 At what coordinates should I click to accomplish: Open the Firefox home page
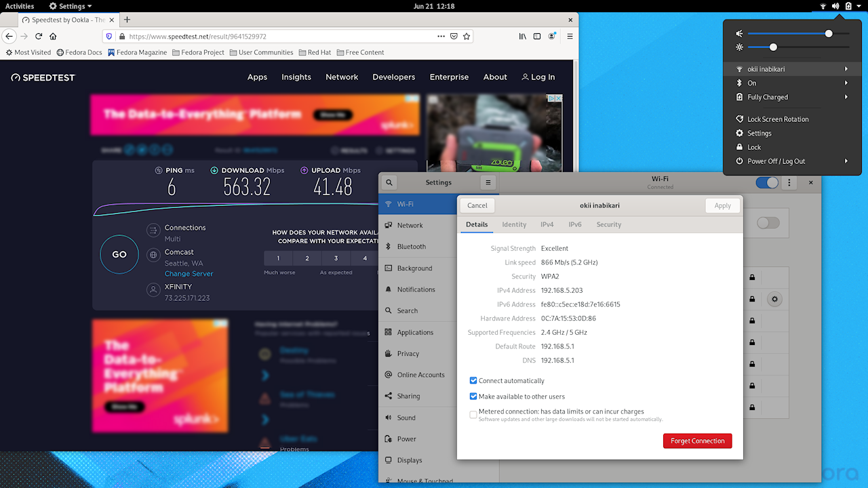53,36
